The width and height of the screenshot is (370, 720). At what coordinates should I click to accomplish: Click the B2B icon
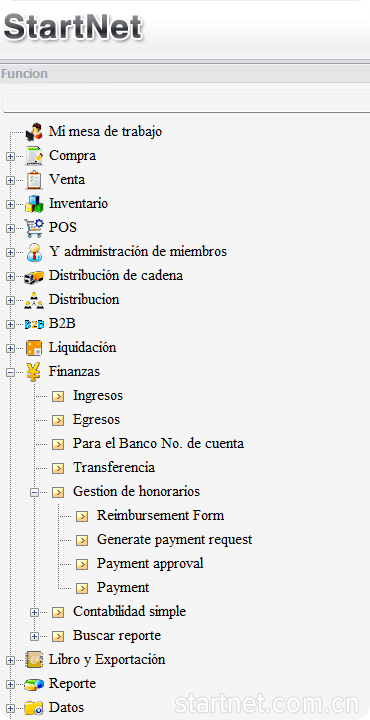(x=34, y=324)
